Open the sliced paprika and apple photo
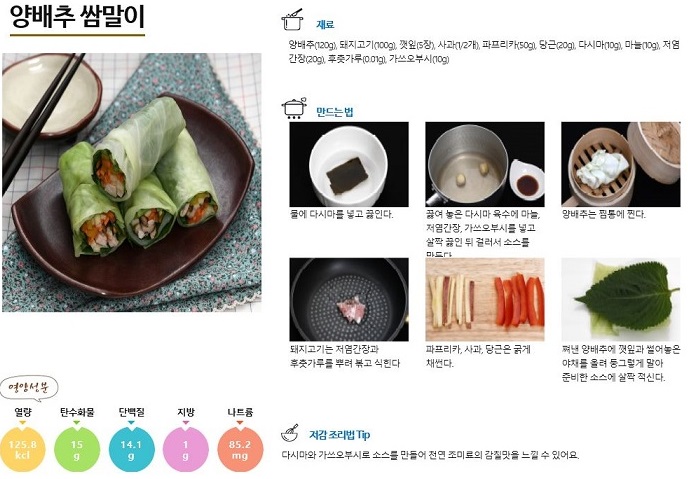The height and width of the screenshot is (479, 688). [485, 300]
